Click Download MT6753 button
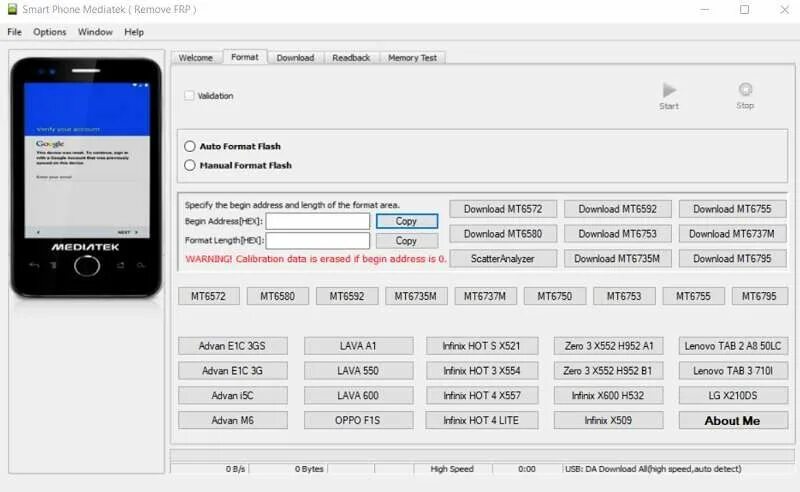Image resolution: width=800 pixels, height=492 pixels. tap(617, 234)
